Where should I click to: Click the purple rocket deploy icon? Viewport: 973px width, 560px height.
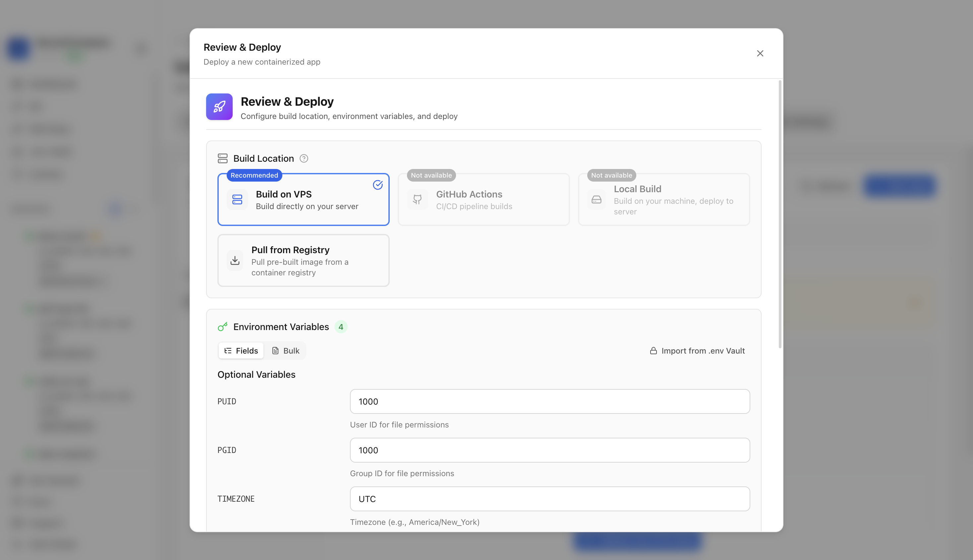(x=219, y=107)
